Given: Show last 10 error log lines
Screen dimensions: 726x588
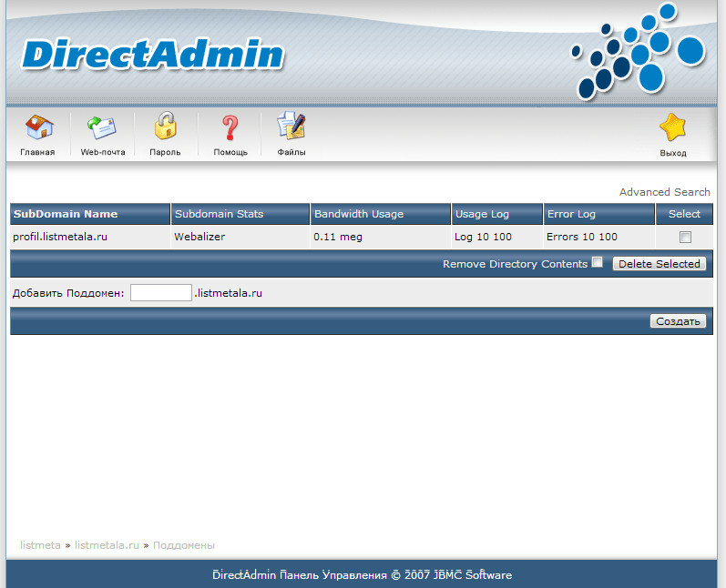Looking at the screenshot, I should coord(588,237).
